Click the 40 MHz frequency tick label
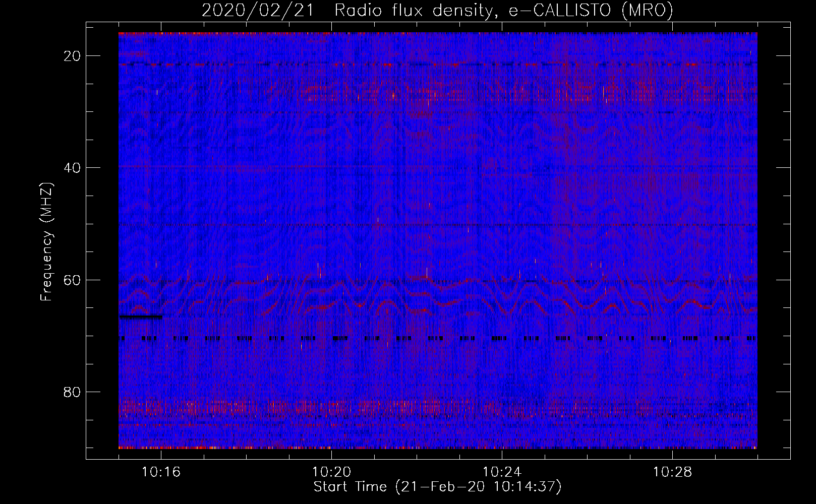Viewport: 816px width, 504px height. (x=72, y=168)
